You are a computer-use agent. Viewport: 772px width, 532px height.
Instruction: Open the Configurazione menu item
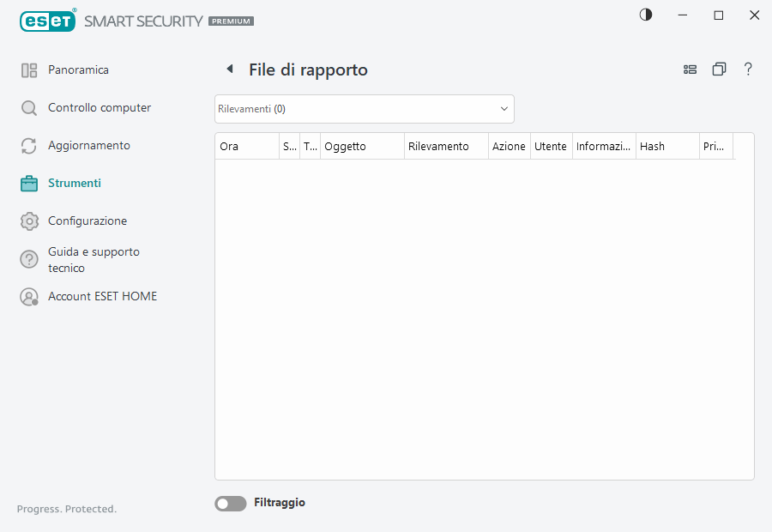(x=87, y=221)
